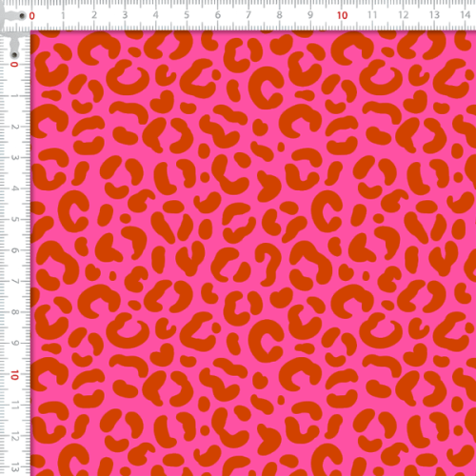
Task: Click the number 3 on the horizontal ruler
Action: [125, 15]
